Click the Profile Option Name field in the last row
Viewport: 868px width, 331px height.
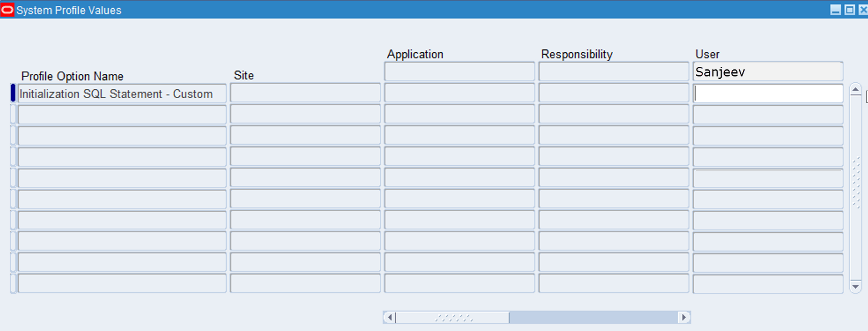coord(122,283)
